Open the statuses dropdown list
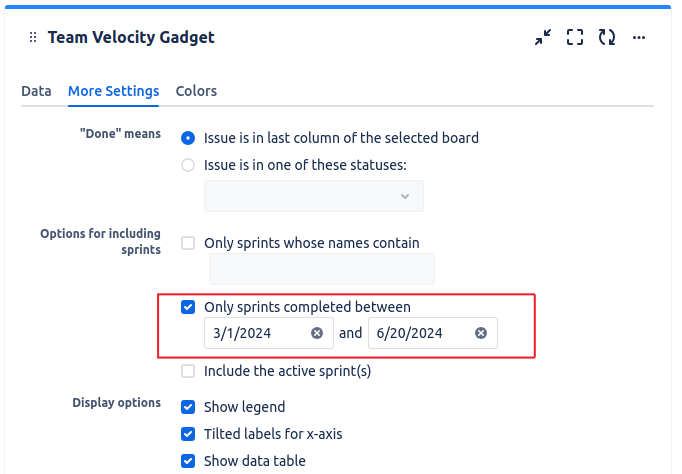The width and height of the screenshot is (682, 474). 314,196
